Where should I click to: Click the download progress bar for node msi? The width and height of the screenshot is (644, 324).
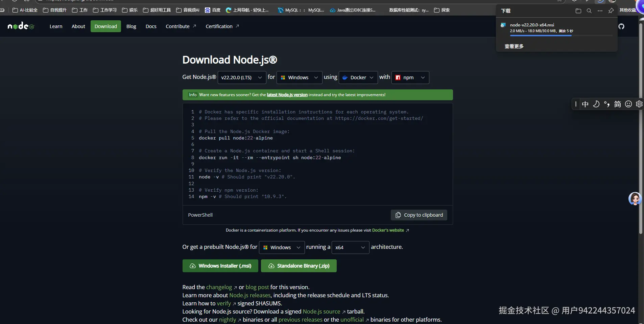(x=561, y=36)
